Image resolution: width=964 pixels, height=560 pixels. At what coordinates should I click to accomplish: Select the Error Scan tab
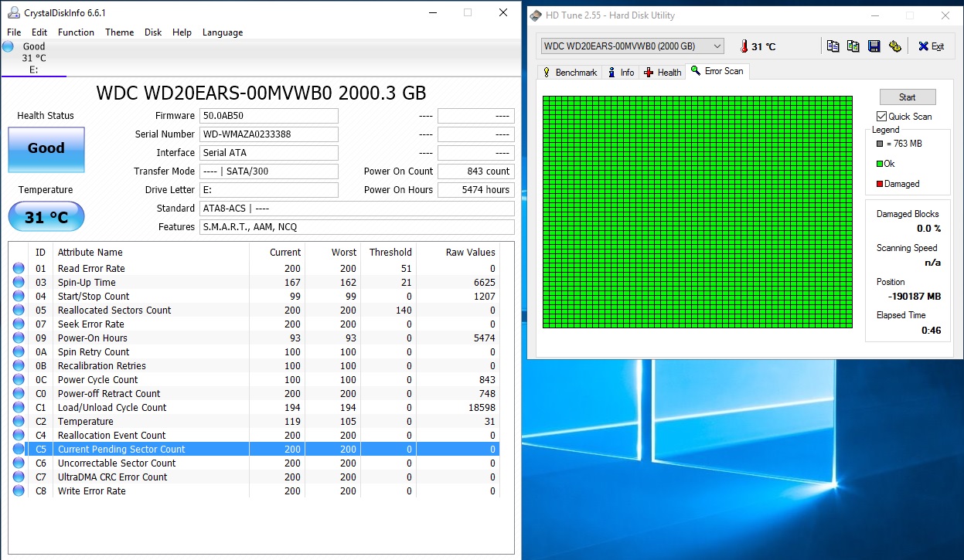(x=717, y=71)
